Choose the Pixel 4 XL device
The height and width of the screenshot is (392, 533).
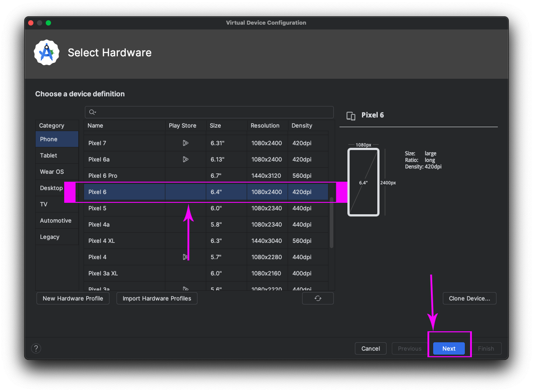tap(206, 241)
